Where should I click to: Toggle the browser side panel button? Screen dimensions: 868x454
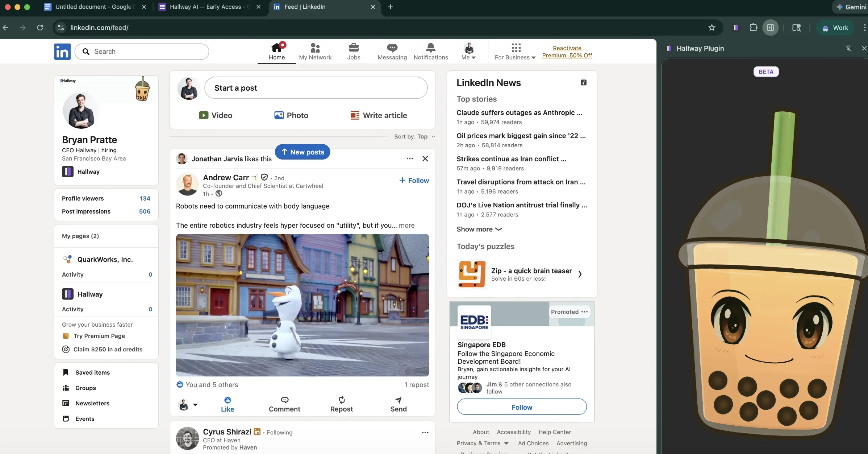coord(771,28)
